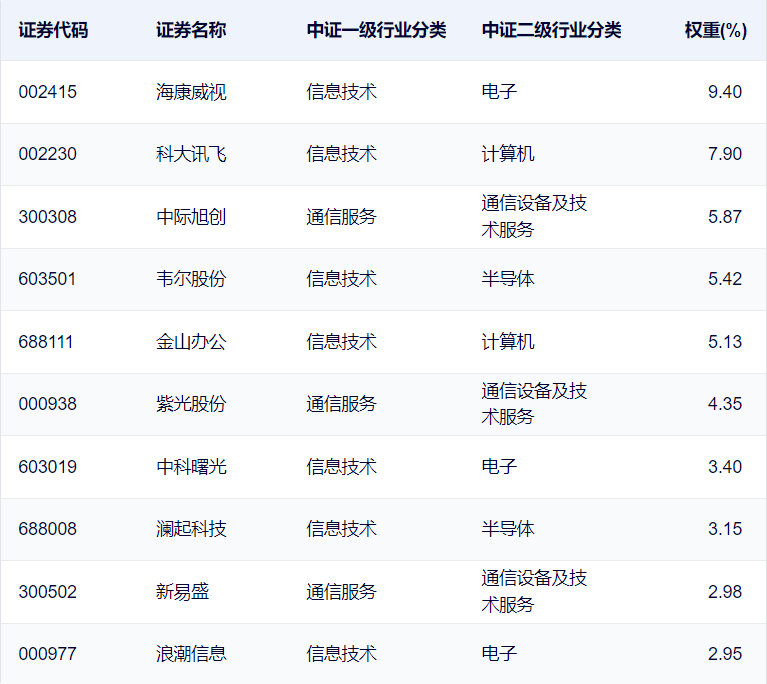Select stock code 603019
This screenshot has width=767, height=684.
click(48, 467)
